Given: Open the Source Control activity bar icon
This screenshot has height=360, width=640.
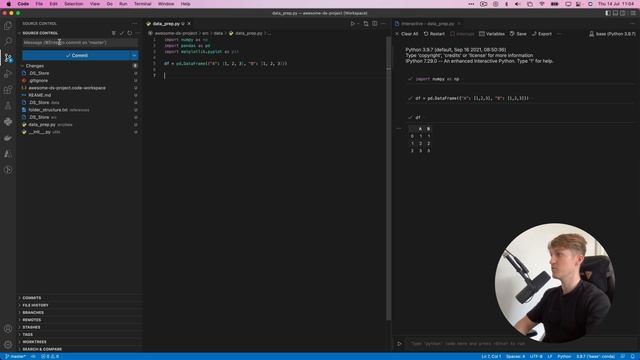Looking at the screenshot, I should (x=8, y=58).
